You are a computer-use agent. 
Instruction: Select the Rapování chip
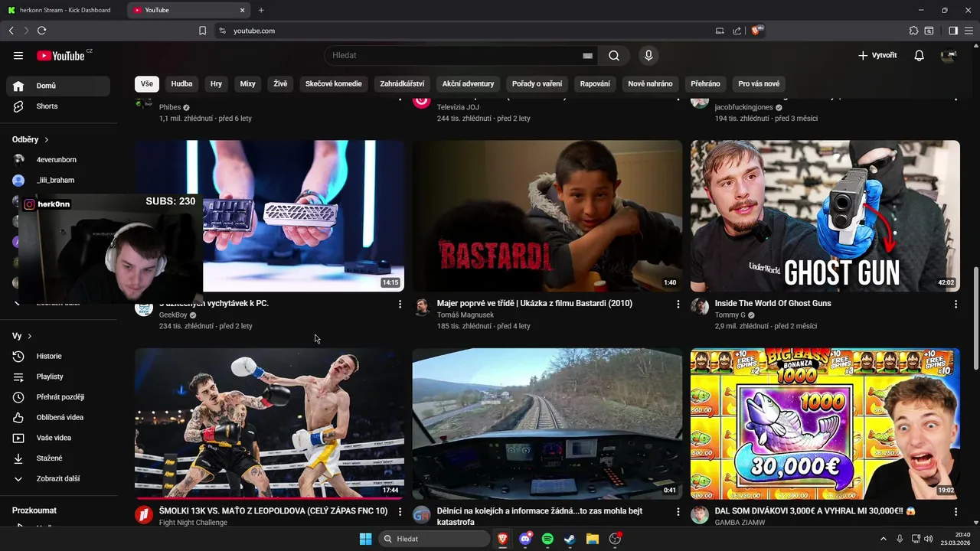click(595, 83)
